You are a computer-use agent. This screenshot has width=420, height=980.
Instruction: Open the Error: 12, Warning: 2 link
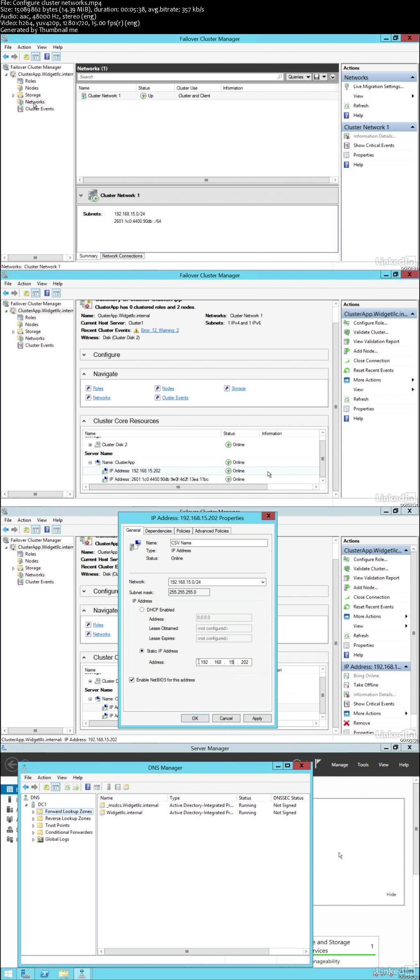[x=160, y=330]
